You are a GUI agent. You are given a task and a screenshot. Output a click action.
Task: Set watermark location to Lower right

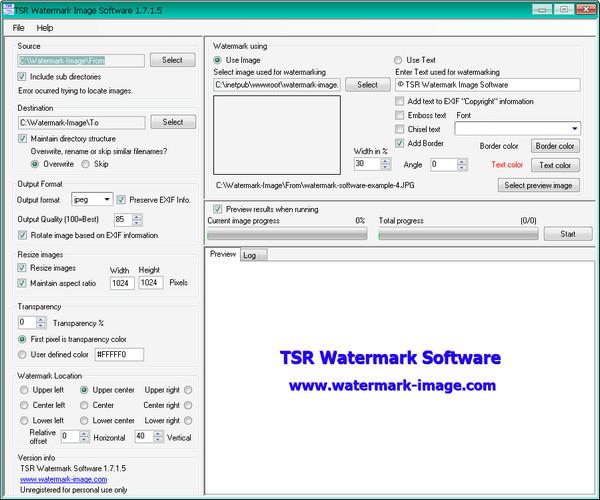[188, 420]
